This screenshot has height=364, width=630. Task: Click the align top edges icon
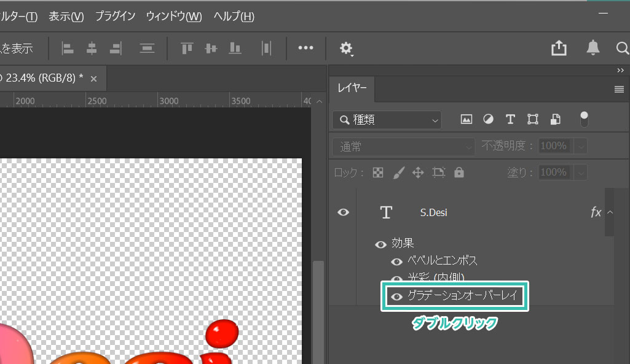coord(186,48)
